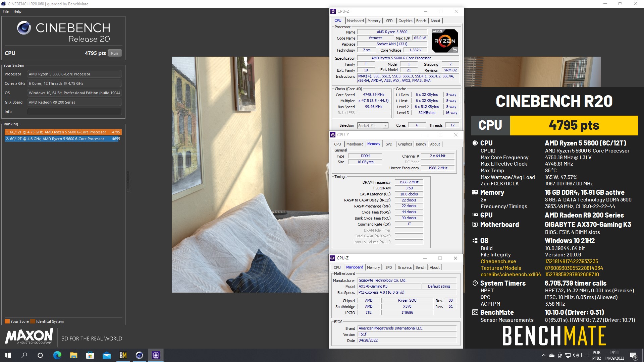644x362 pixels.
Task: Click CPU-Z title icon in Memory window
Action: (333, 135)
